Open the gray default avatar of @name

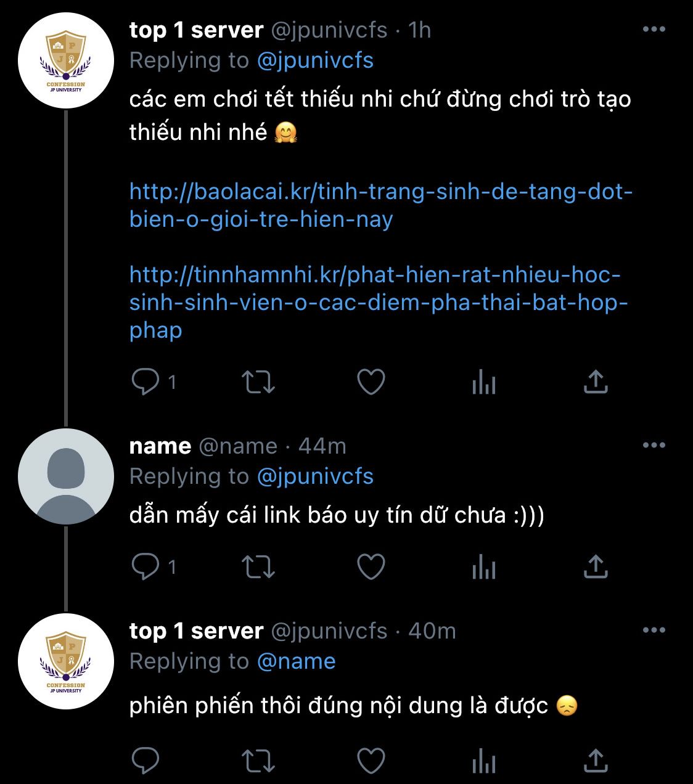click(x=66, y=476)
